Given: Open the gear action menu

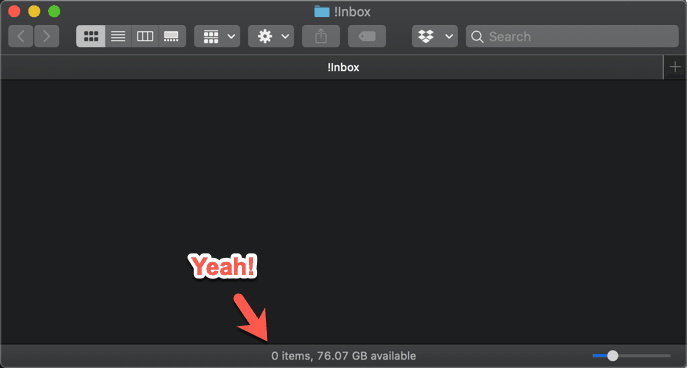Looking at the screenshot, I should (x=271, y=36).
